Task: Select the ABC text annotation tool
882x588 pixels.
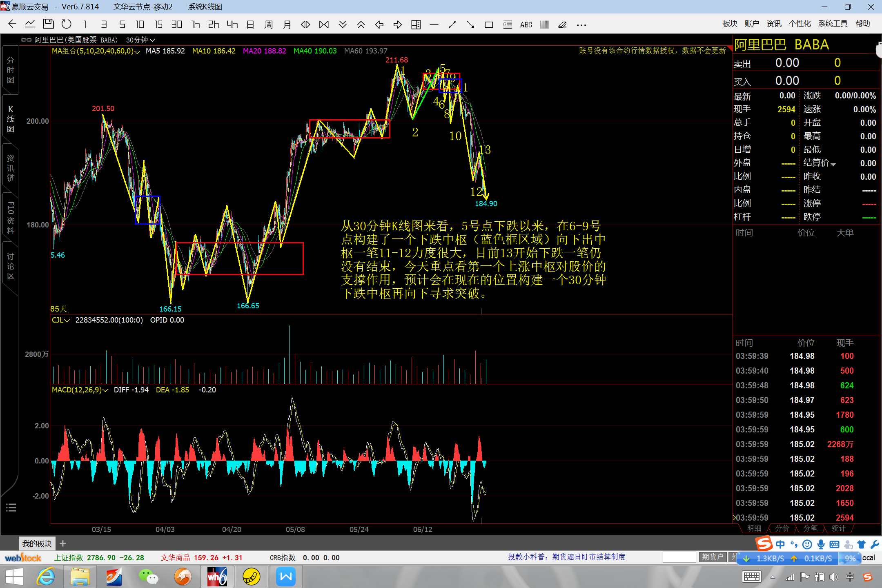Action: pos(526,25)
